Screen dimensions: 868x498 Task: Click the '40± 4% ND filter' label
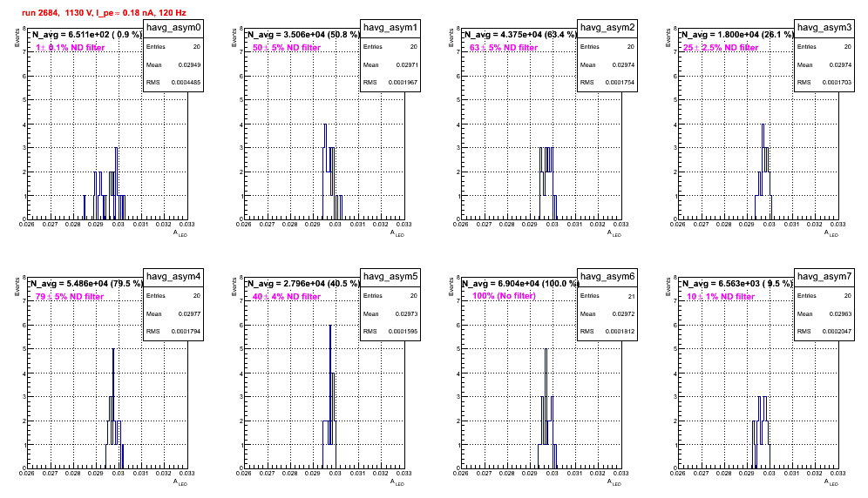click(x=287, y=297)
